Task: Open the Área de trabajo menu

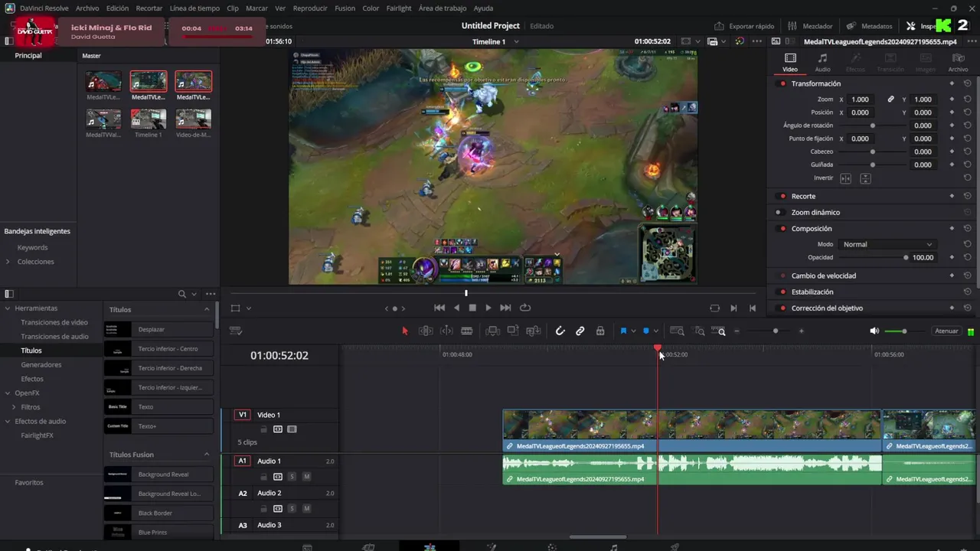Action: pyautogui.click(x=443, y=8)
